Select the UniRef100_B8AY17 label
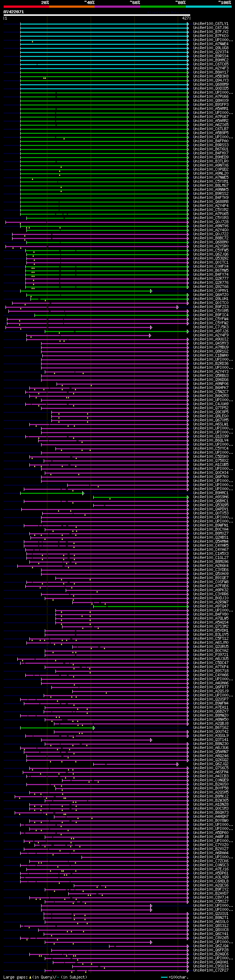 click(x=211, y=72)
